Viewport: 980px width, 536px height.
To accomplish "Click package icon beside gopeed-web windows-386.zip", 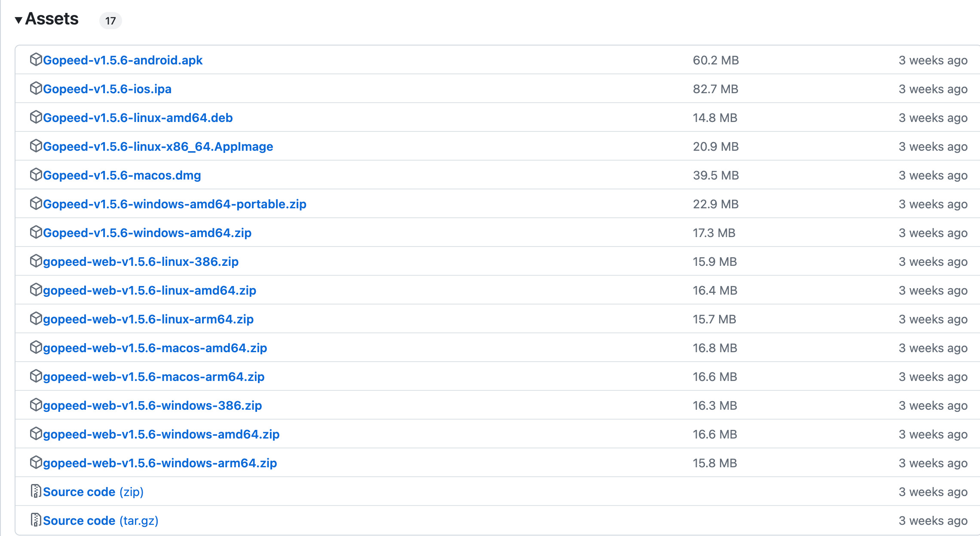I will [36, 405].
